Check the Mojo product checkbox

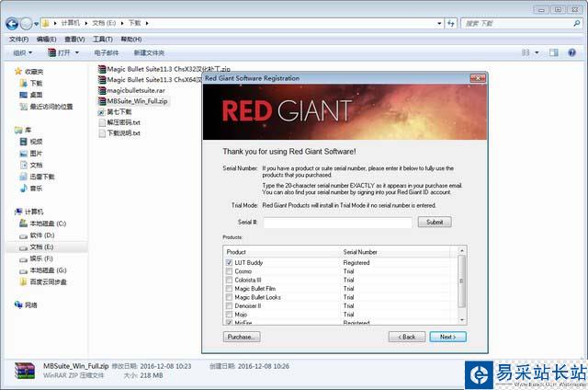(x=229, y=315)
